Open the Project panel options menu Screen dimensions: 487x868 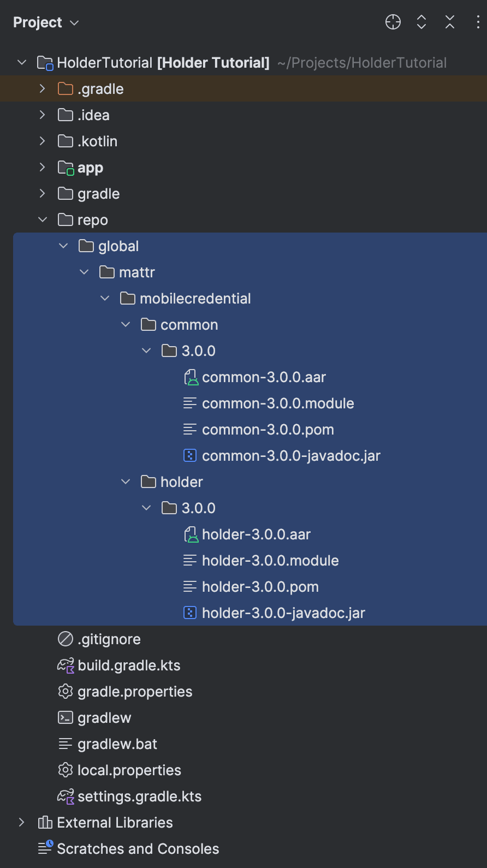tap(478, 22)
